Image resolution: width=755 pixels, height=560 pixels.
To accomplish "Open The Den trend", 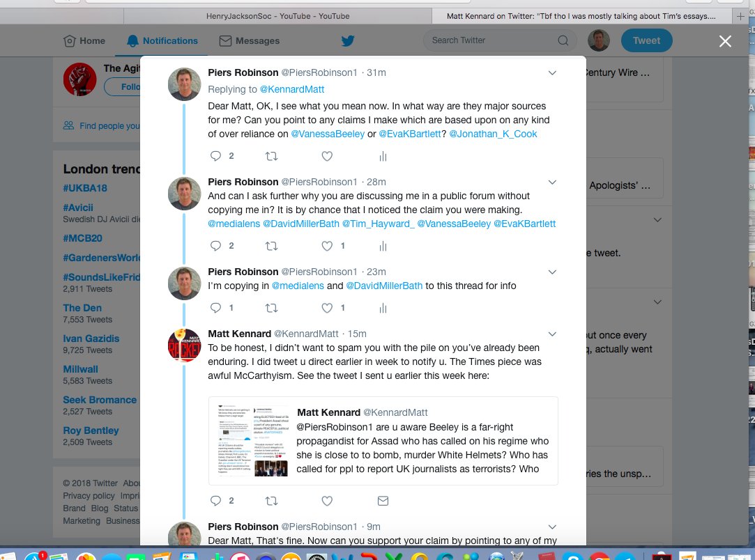I will pos(82,308).
